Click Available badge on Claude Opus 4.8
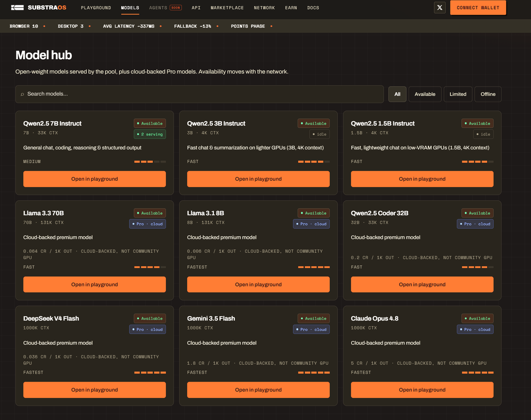The image size is (531, 420). click(x=477, y=318)
